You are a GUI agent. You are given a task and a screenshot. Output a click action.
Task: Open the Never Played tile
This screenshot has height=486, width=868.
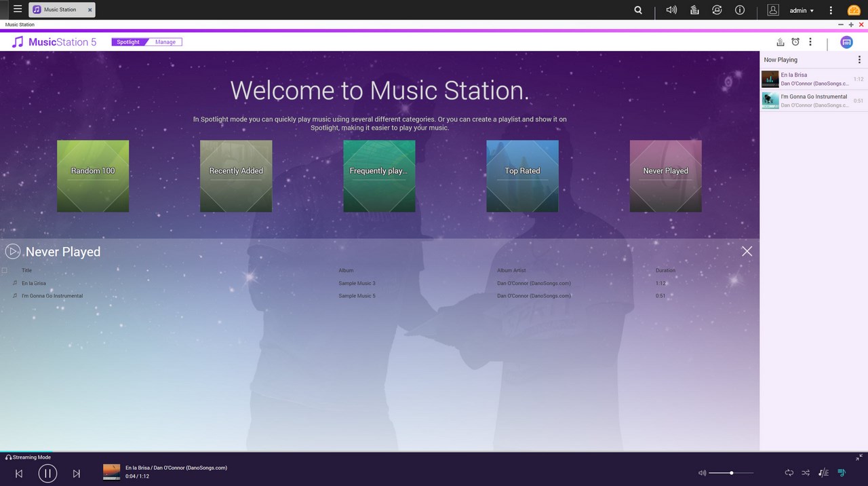point(665,176)
